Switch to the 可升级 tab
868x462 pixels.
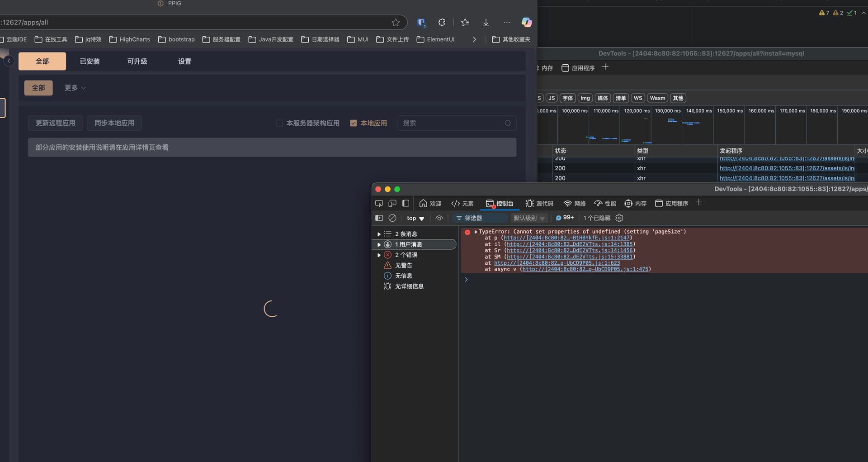(x=137, y=61)
